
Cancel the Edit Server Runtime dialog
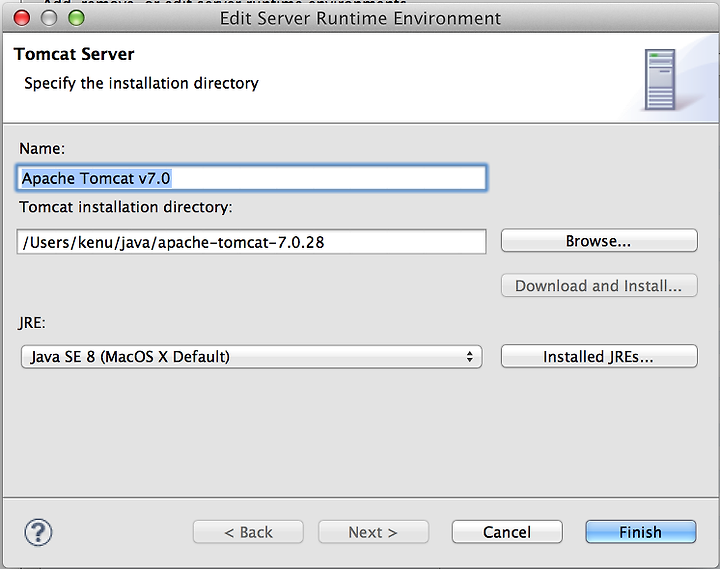(507, 532)
